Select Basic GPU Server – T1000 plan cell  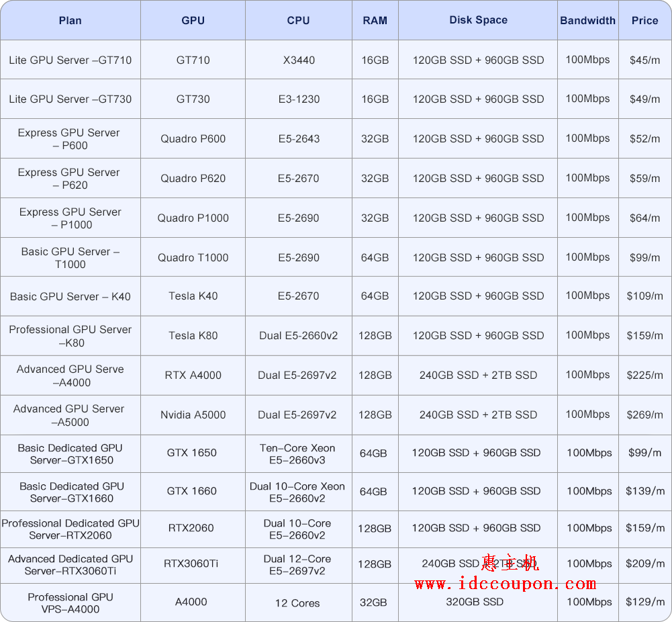pos(70,257)
